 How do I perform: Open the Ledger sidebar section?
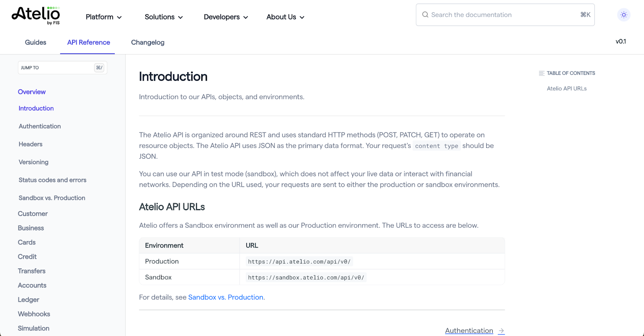29,300
